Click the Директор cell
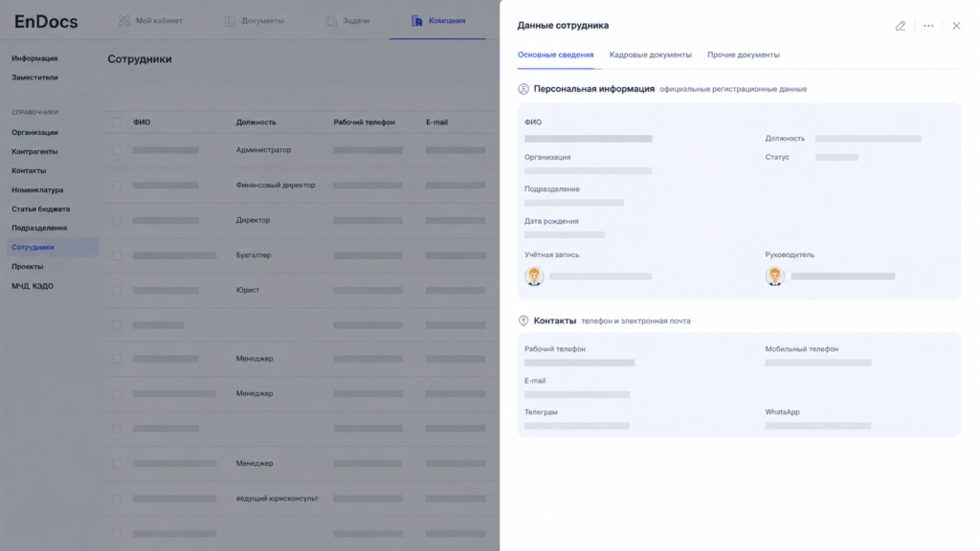 pyautogui.click(x=253, y=220)
